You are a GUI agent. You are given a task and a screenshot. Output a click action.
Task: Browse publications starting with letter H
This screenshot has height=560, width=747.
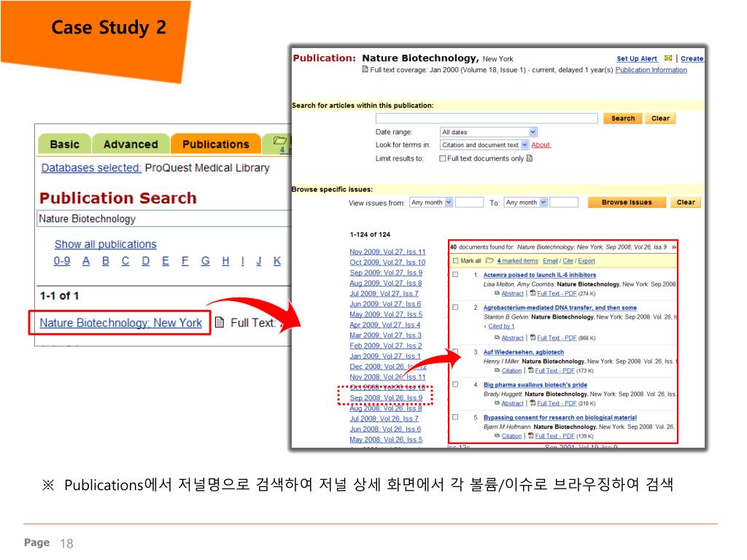[x=225, y=261]
